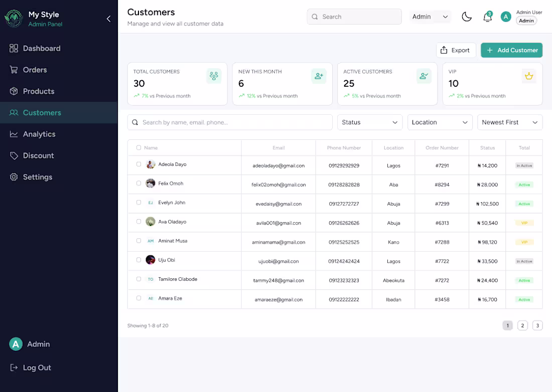
Task: Click Uju Obi's avatar
Action: [151, 260]
